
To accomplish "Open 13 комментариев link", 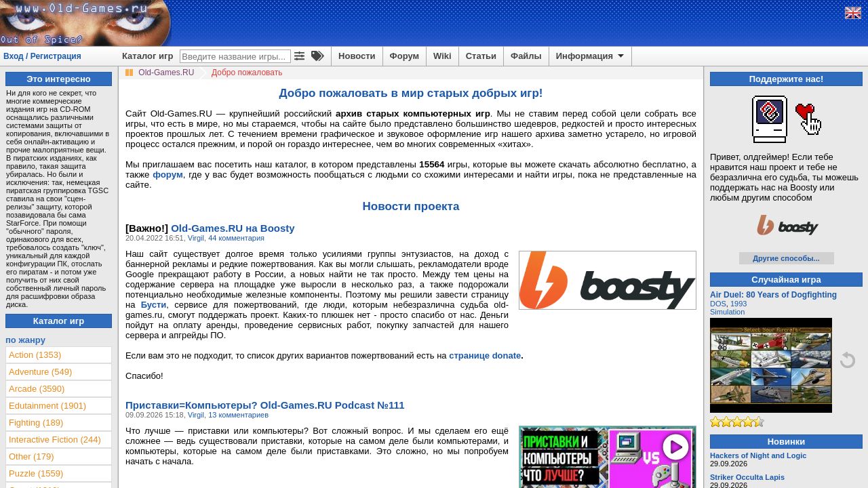I will click(x=238, y=415).
